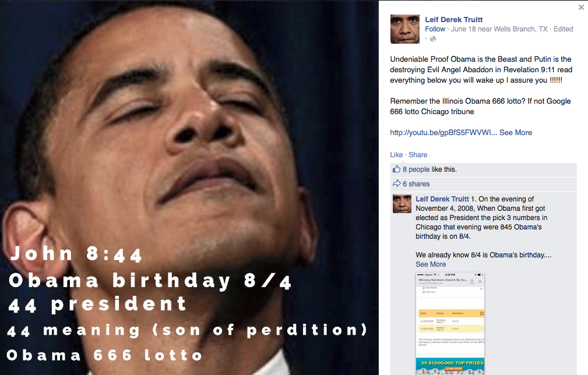588x375 pixels.
Task: Click the thumbs-up likes icon
Action: (396, 169)
